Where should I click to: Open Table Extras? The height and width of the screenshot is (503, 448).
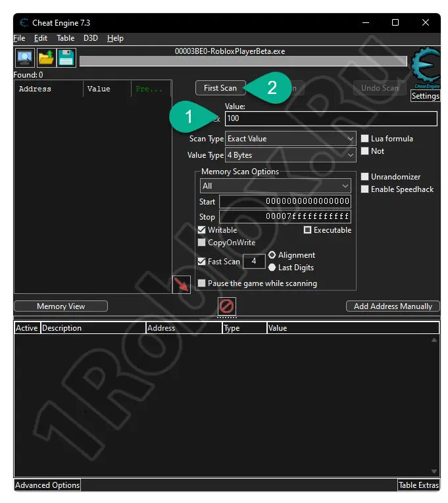click(418, 485)
